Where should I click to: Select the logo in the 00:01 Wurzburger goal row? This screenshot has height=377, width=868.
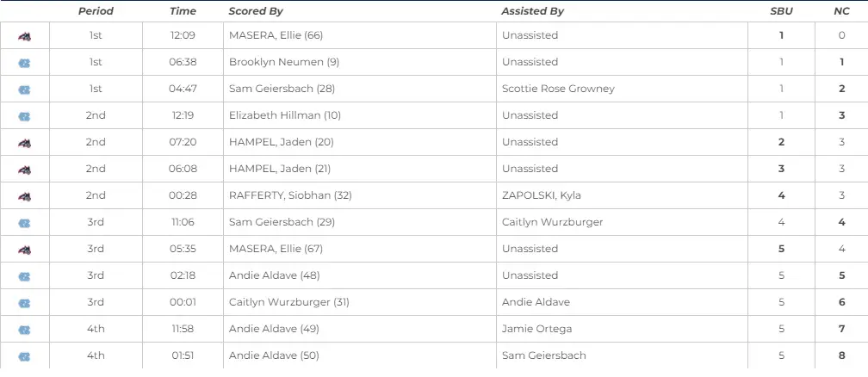click(x=25, y=303)
